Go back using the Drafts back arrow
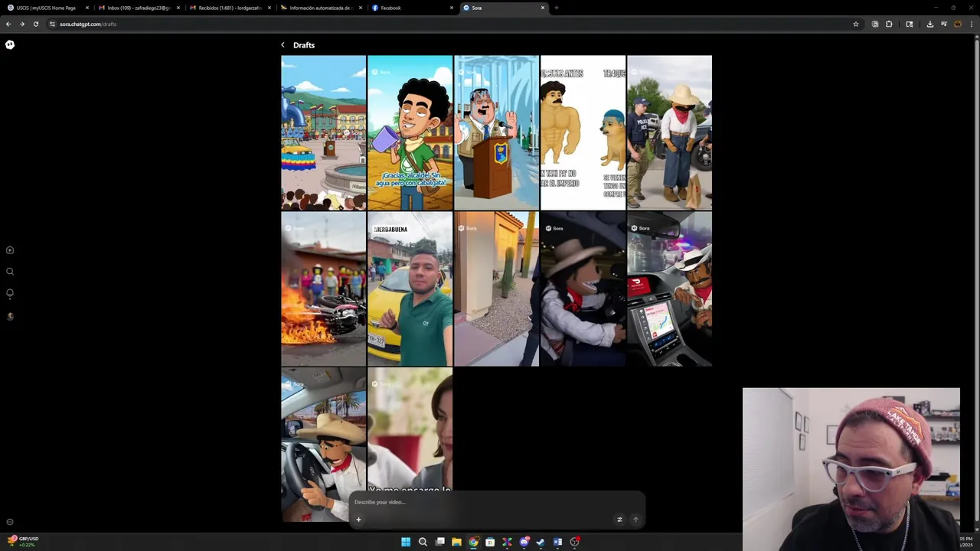980x551 pixels. pyautogui.click(x=283, y=45)
